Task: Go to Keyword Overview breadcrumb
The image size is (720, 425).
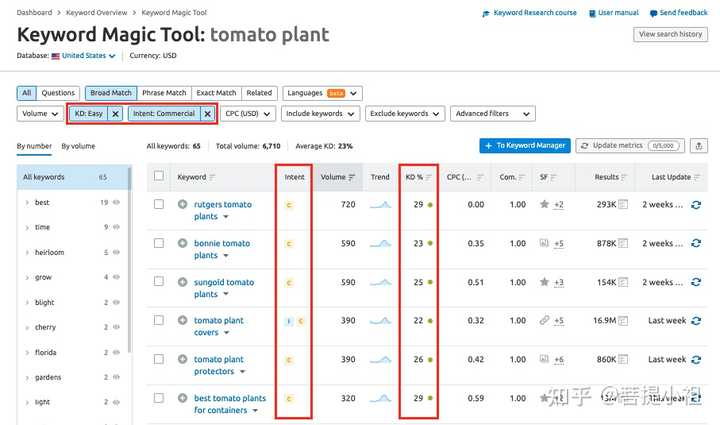Action: coord(96,12)
